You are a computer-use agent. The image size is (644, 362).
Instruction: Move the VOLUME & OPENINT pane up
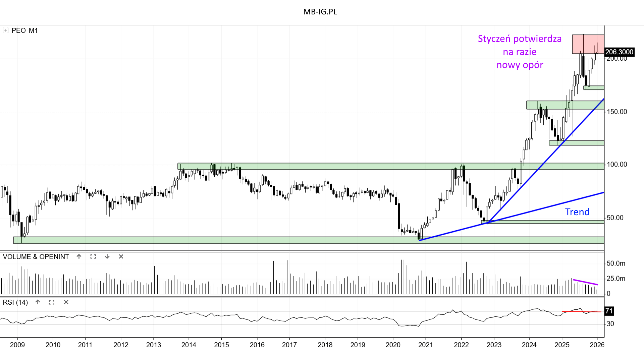79,256
